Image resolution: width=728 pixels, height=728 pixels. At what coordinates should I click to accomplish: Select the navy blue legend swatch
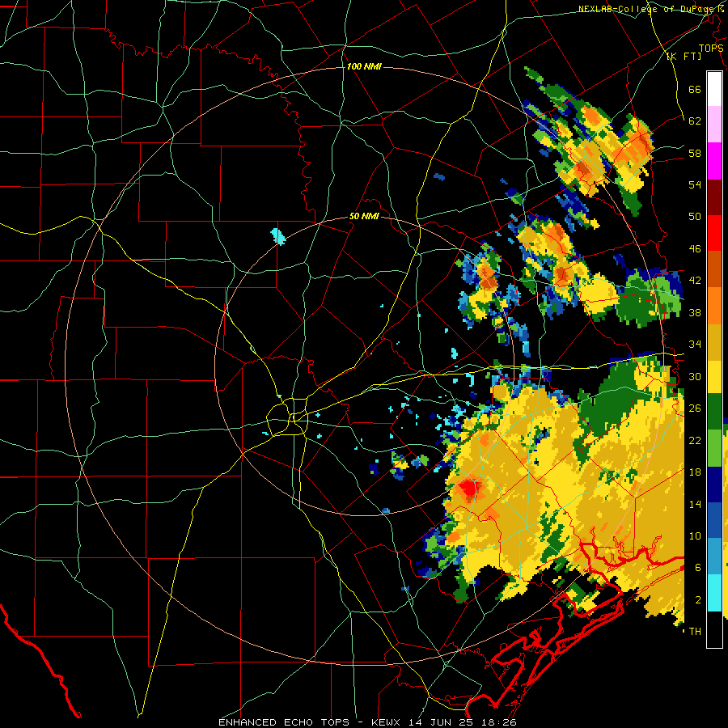(x=714, y=485)
